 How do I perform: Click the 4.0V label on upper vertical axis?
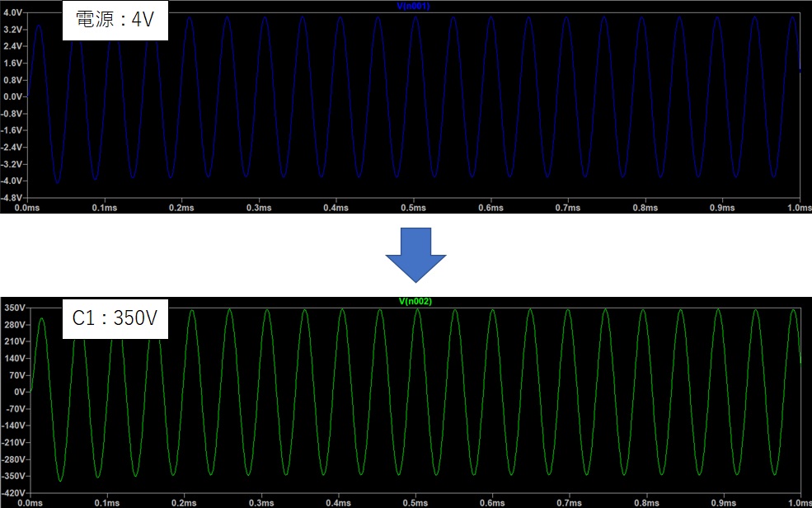12,12
